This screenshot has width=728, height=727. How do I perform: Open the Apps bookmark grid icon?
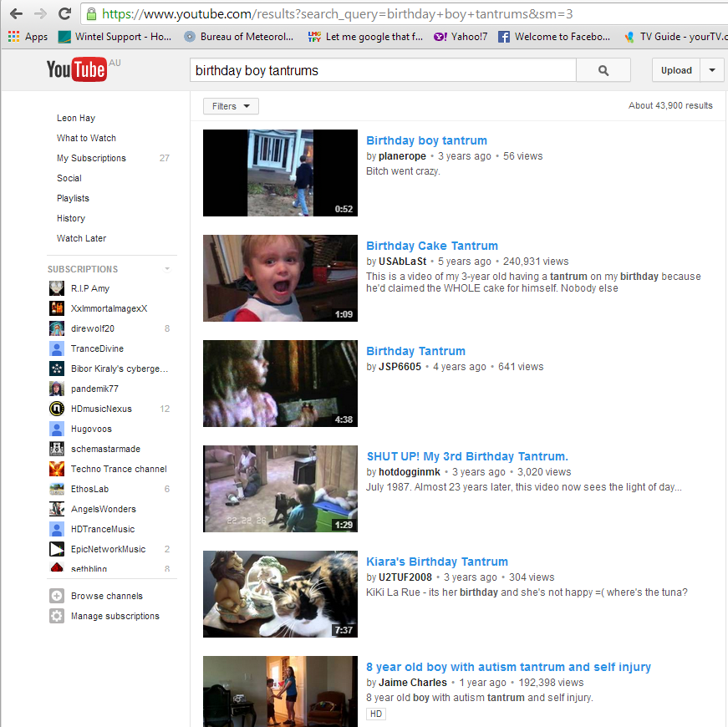13,37
